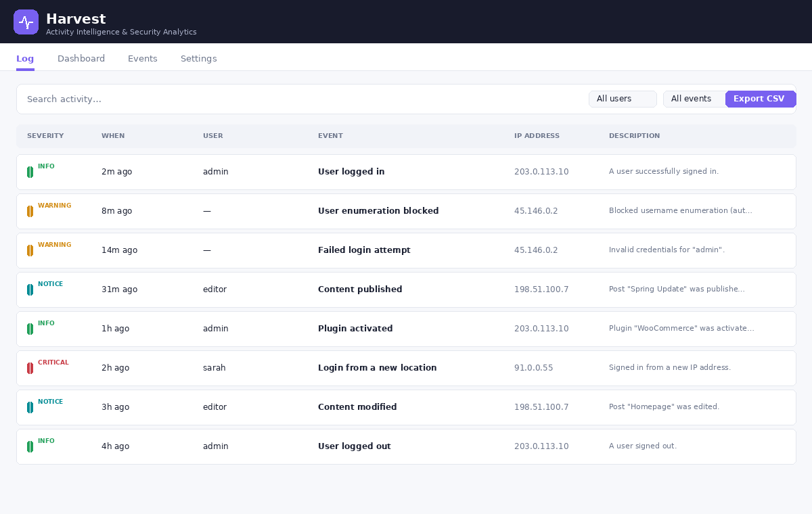This screenshot has width=812, height=514.
Task: Open the All users filter dropdown
Action: pos(623,99)
